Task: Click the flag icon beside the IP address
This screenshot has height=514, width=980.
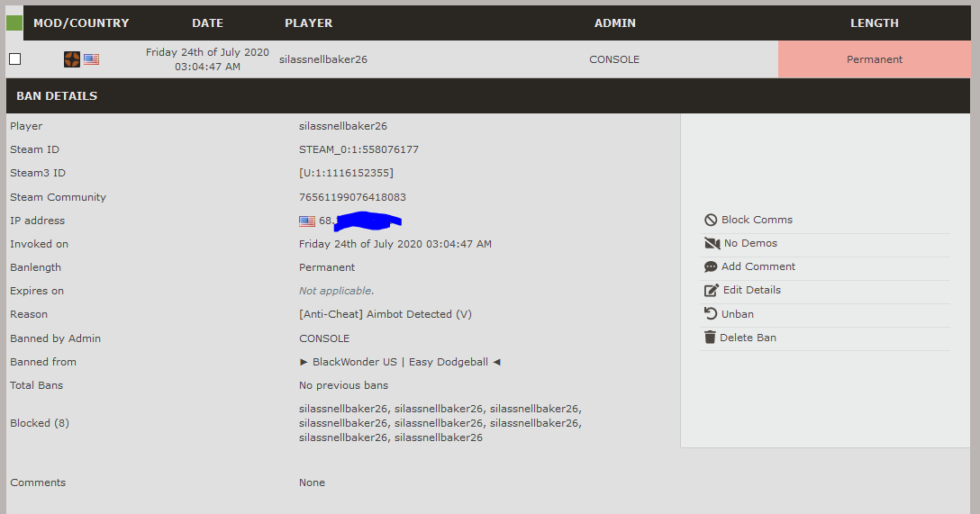Action: pos(307,221)
